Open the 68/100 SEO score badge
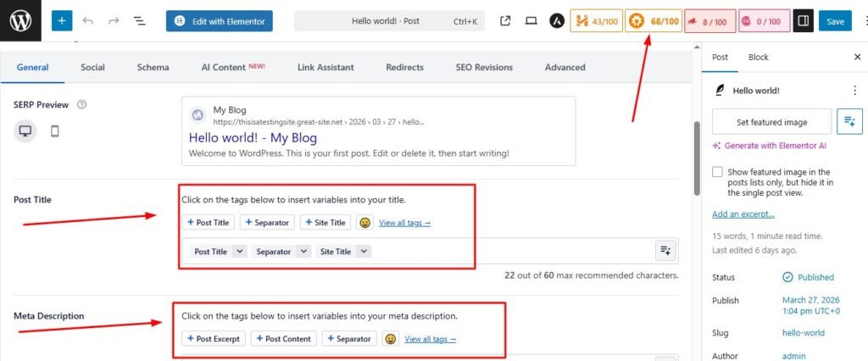The width and height of the screenshot is (868, 361). point(654,21)
